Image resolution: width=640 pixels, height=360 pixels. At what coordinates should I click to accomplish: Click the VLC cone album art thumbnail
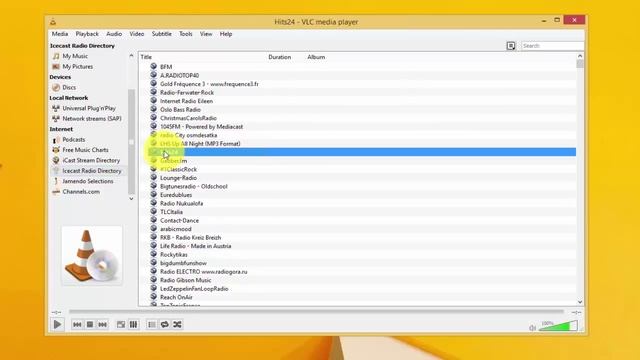point(92,255)
